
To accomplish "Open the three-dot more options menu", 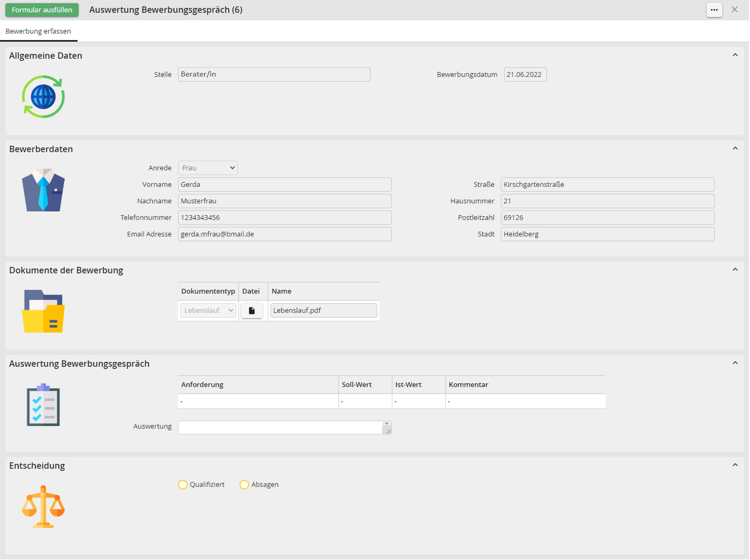I will tap(714, 10).
